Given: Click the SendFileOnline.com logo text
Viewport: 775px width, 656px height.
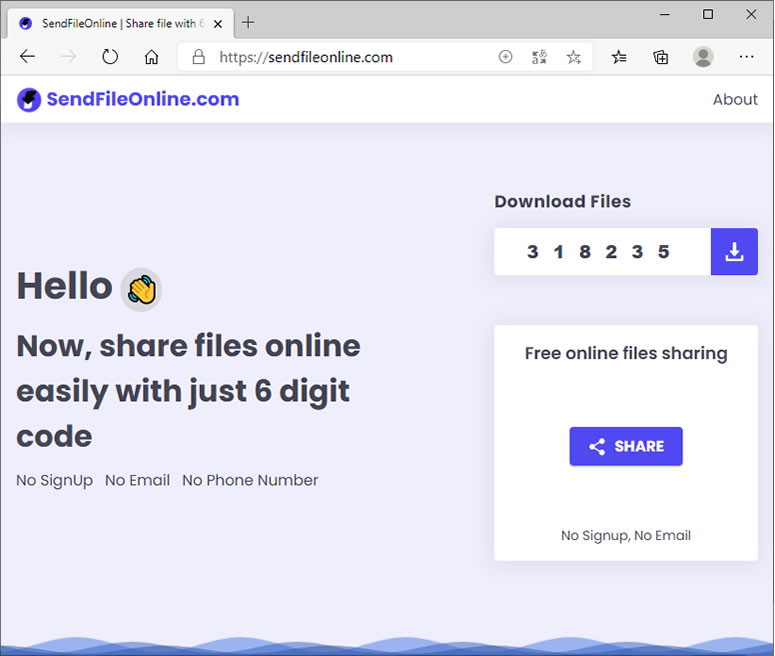Looking at the screenshot, I should 143,99.
